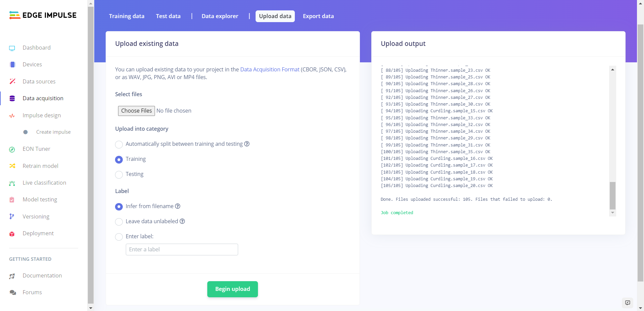This screenshot has width=644, height=311.
Task: Click help icon beside automatic split option
Action: 247,144
